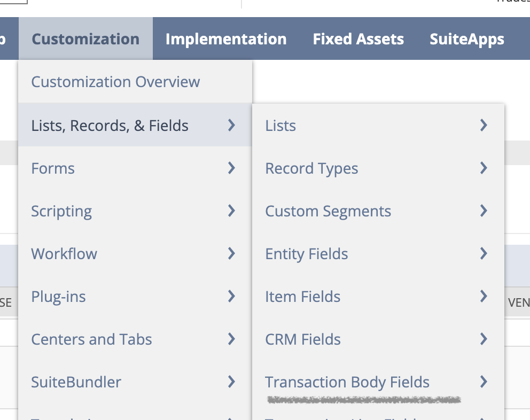The height and width of the screenshot is (420, 530).
Task: Expand the Forms submenu arrow
Action: pyautogui.click(x=231, y=168)
